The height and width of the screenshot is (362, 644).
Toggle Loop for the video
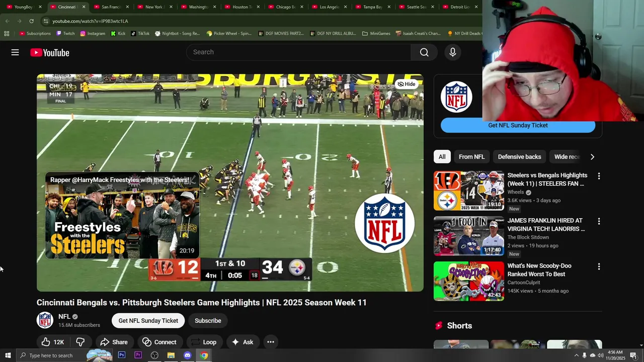[x=204, y=342]
